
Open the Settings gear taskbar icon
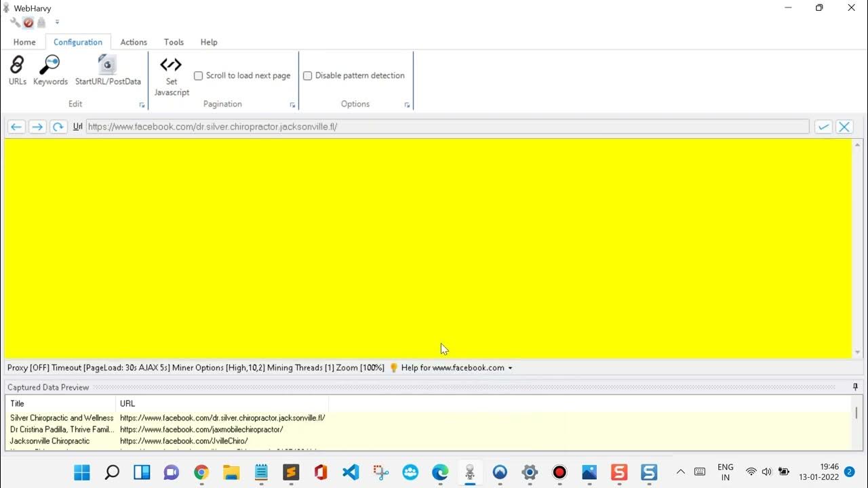(530, 472)
